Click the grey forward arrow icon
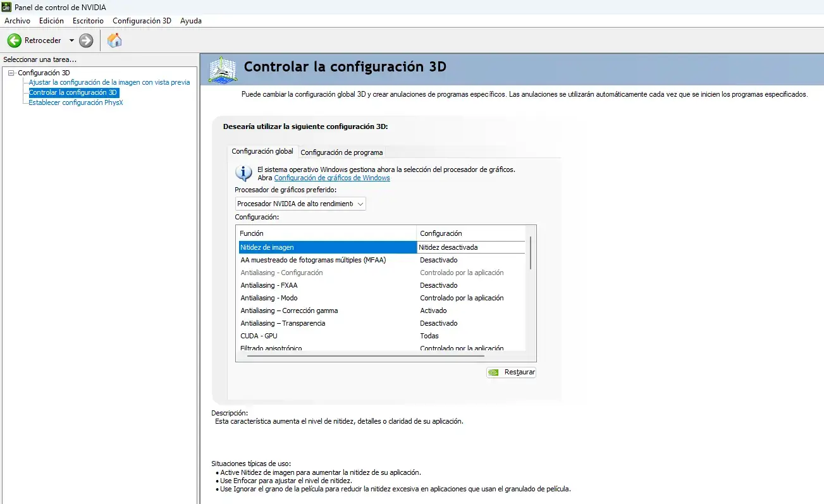This screenshot has width=824, height=504. (86, 40)
